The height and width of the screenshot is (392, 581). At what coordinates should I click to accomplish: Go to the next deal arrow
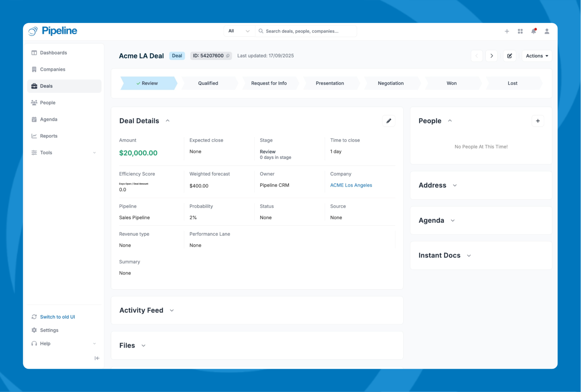[491, 56]
